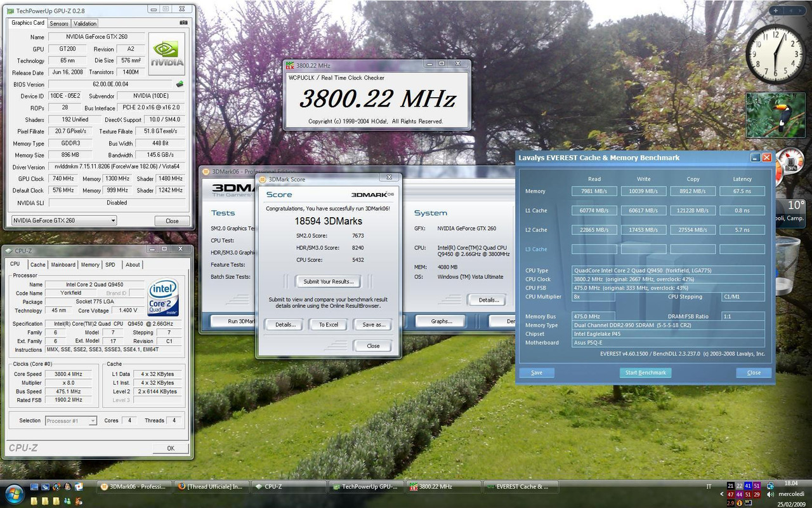Screen dimensions: 812x508
Task: Open the Cache tab in CPU-Z
Action: (x=38, y=265)
